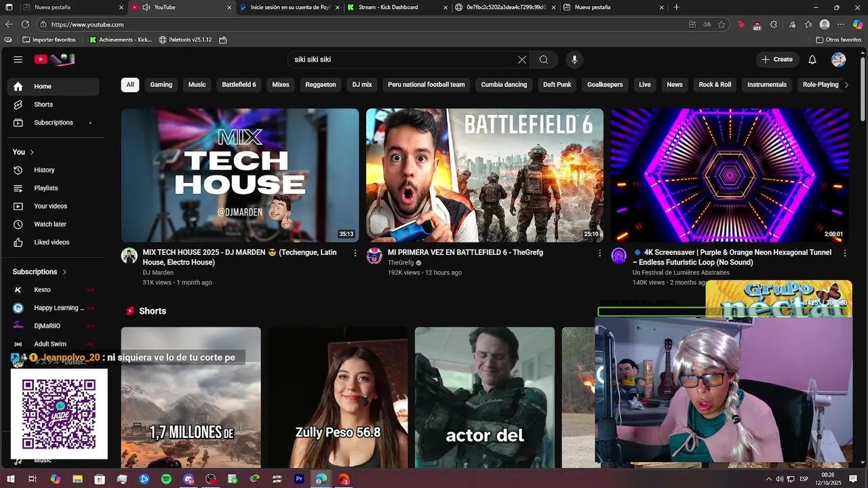The width and height of the screenshot is (868, 488).
Task: Open the MIX TECH HOUSE video thumbnail
Action: tap(240, 176)
